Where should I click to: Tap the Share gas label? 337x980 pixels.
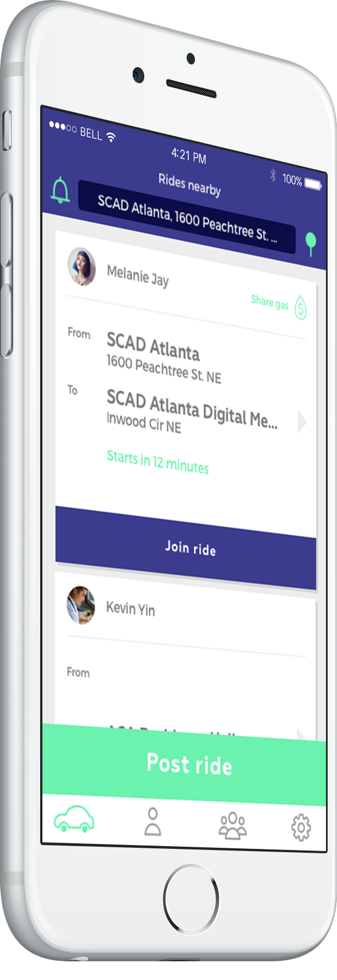click(x=270, y=301)
